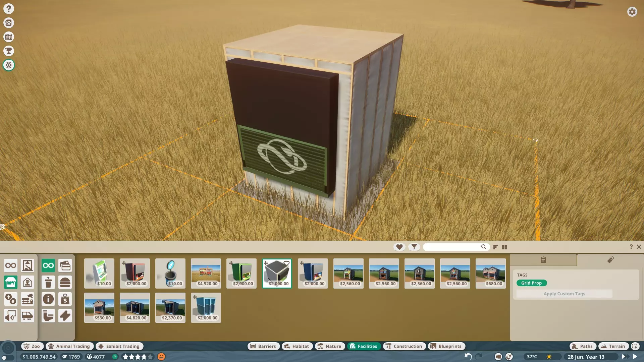Image resolution: width=644 pixels, height=362 pixels.
Task: Toggle the favorites heart filter
Action: [x=399, y=247]
